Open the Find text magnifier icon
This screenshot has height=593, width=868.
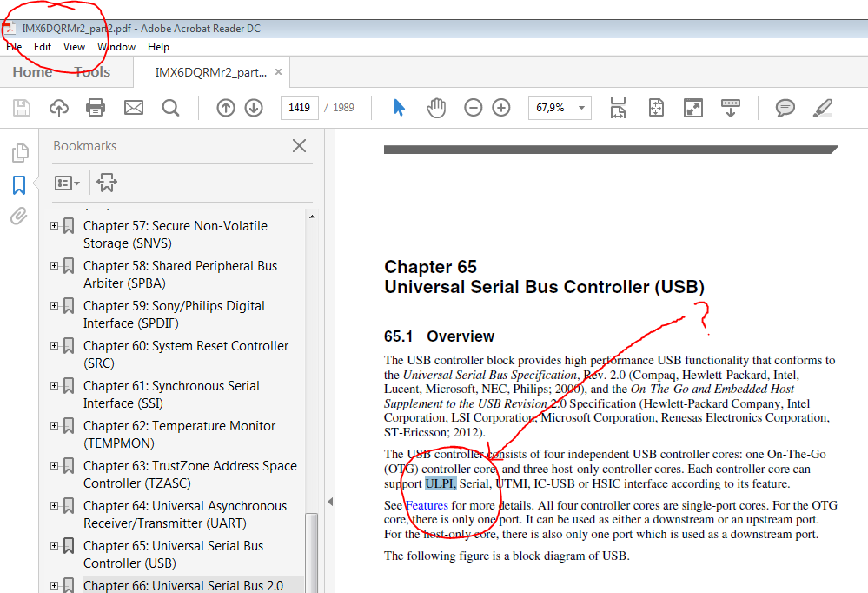tap(170, 108)
